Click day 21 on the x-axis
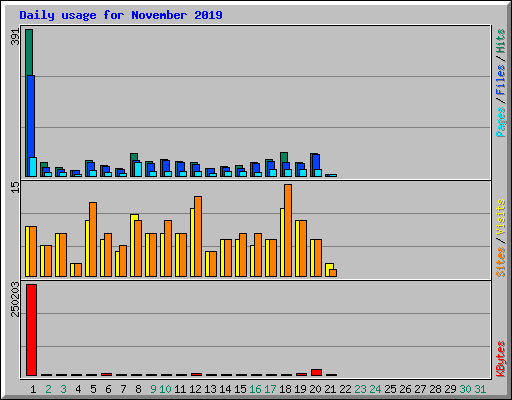512x400 pixels. 330,389
